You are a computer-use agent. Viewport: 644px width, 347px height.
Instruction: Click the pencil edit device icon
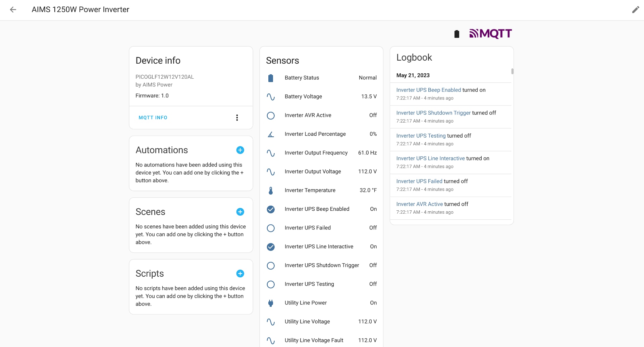(635, 10)
